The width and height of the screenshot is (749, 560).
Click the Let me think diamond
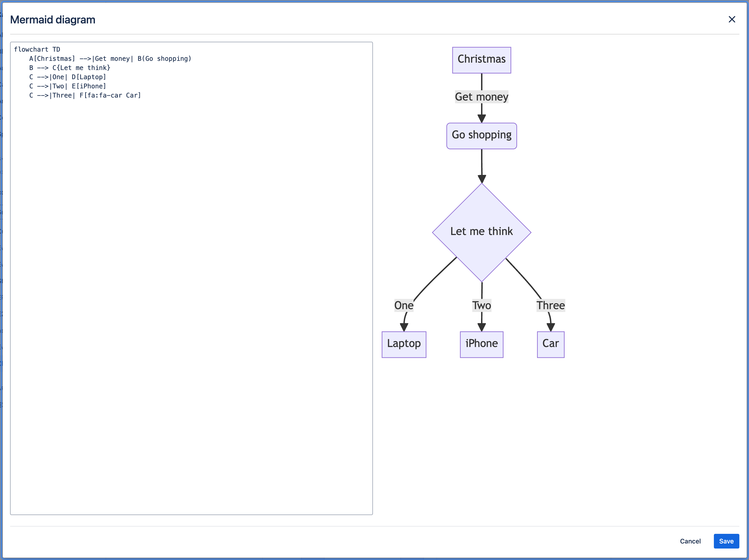tap(481, 232)
